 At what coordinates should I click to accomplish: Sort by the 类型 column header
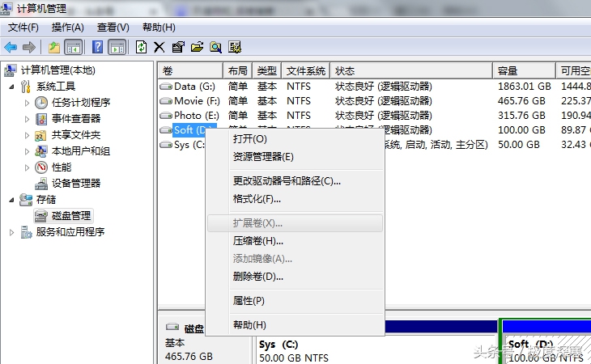tap(267, 70)
